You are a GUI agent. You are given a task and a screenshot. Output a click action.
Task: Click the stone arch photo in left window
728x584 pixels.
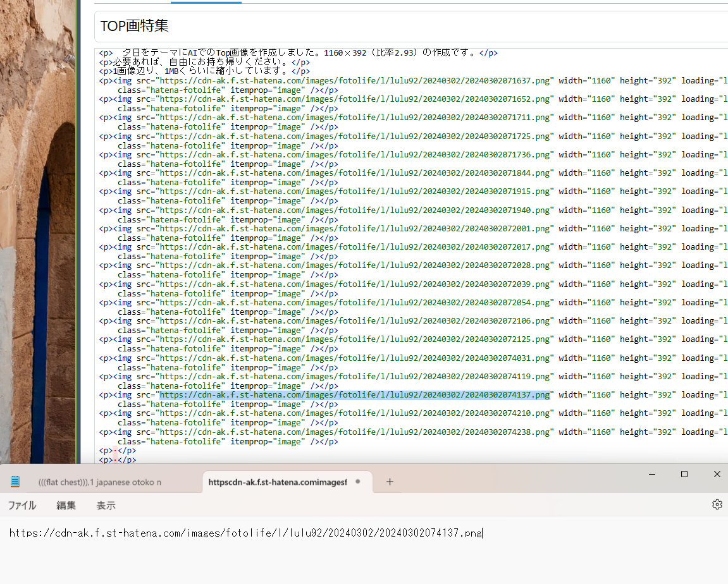[37, 231]
